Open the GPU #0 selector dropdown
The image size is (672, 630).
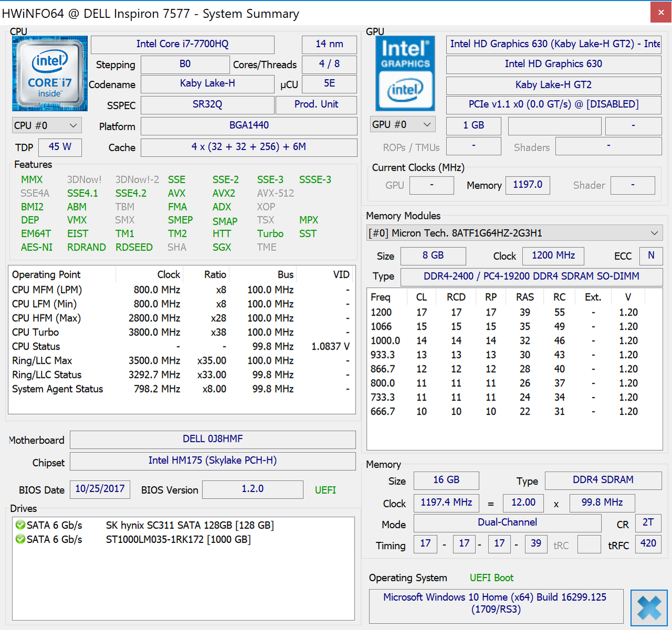403,125
